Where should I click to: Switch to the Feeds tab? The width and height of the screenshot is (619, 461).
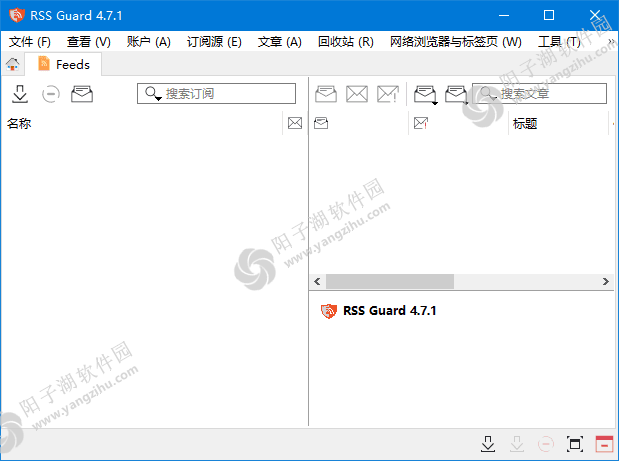(64, 64)
